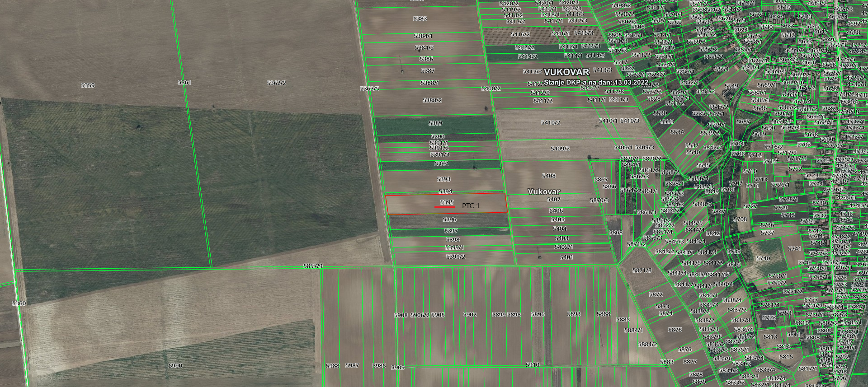868x387 pixels.
Task: Select parcel 5871/3
Action: [x=642, y=270]
